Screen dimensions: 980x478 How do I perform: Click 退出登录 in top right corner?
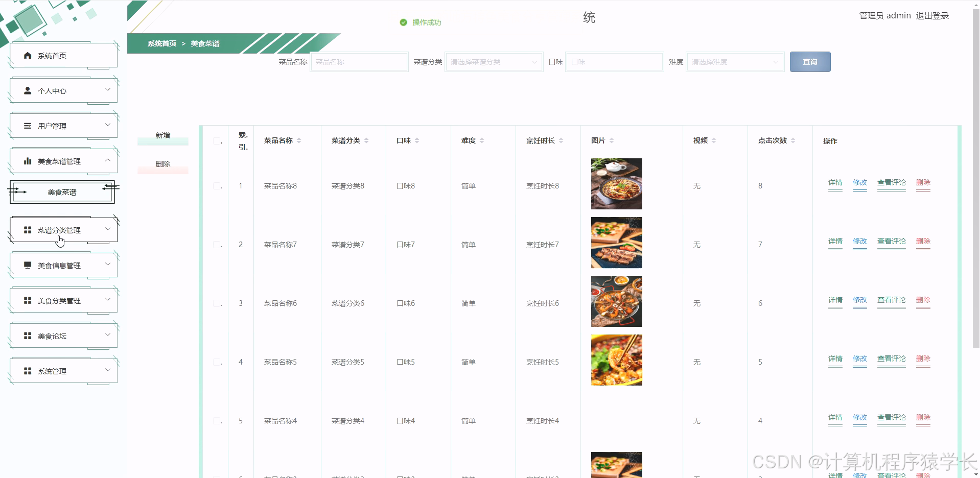[x=931, y=15]
